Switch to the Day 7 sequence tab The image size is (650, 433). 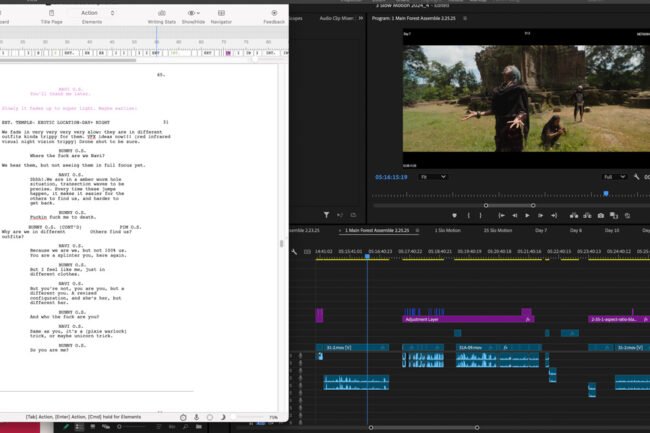(x=538, y=231)
